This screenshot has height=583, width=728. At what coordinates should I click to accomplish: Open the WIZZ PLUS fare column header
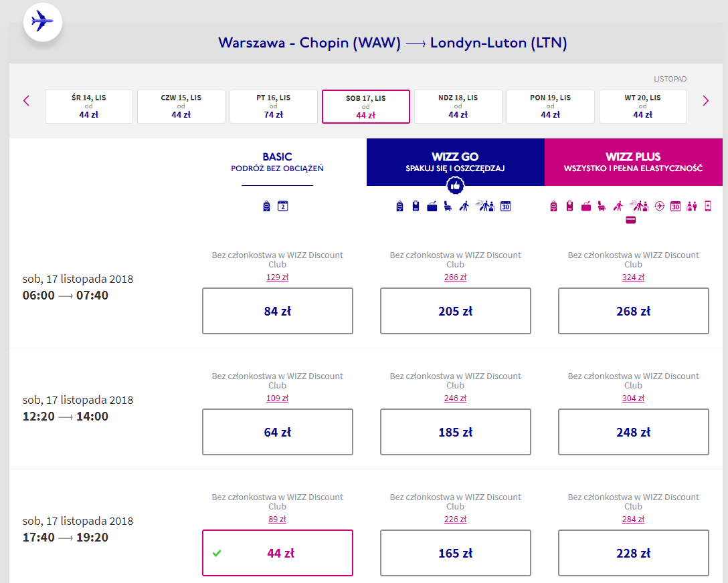(633, 162)
